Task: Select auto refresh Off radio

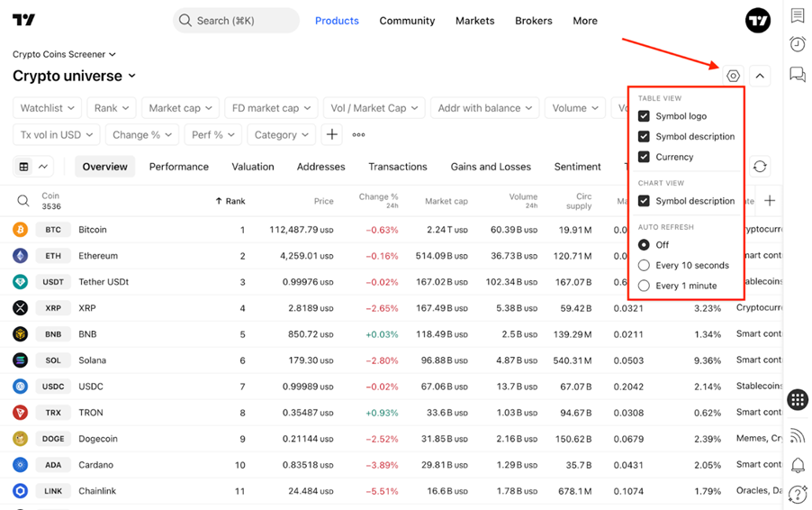Action: pos(644,244)
